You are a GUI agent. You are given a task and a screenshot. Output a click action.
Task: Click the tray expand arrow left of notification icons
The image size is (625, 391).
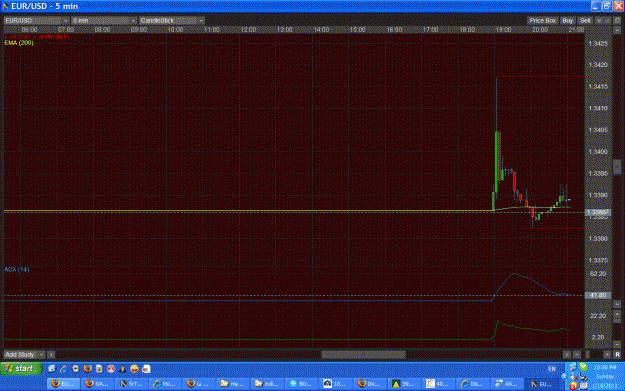564,376
